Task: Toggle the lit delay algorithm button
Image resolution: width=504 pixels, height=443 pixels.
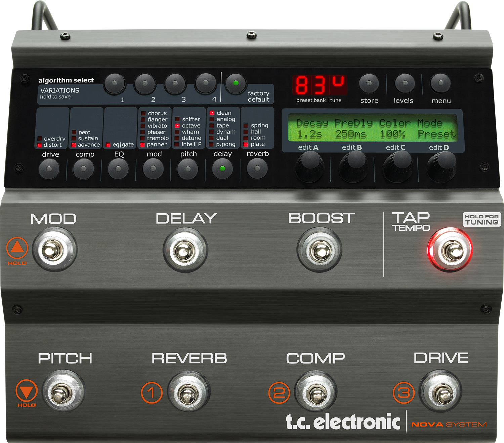Action: 222,169
